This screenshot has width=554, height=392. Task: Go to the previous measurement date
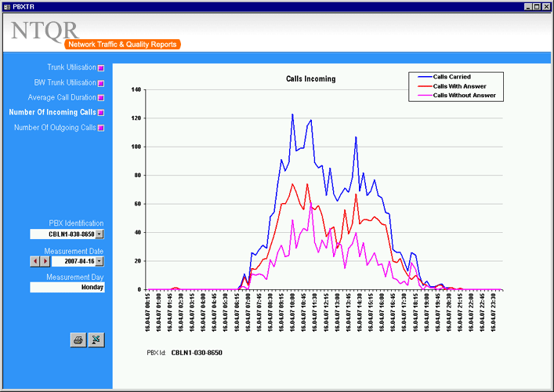tap(35, 260)
